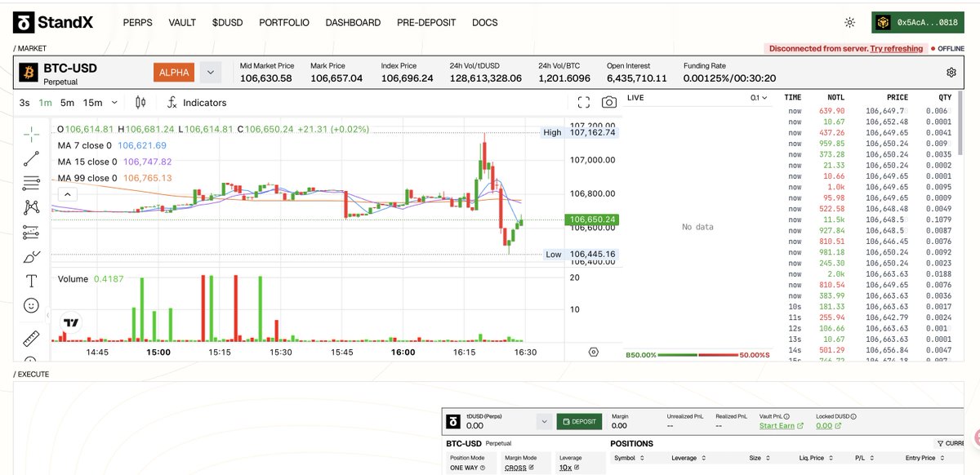Select the text annotation tool

click(x=32, y=282)
